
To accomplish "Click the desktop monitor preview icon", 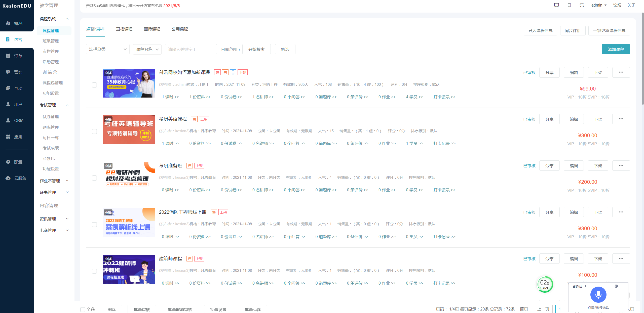I will 556,5.
